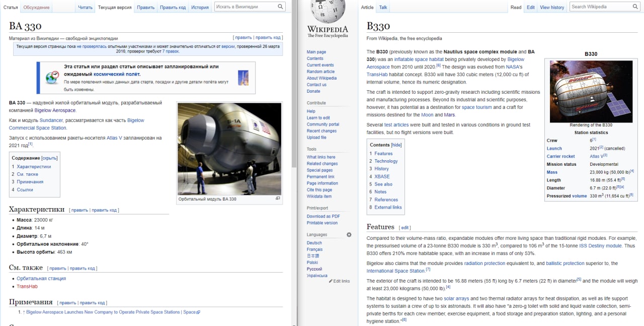Image resolution: width=644 pixels, height=326 pixels.
Task: Click the globe clock planned-flight icon
Action: coord(52,78)
